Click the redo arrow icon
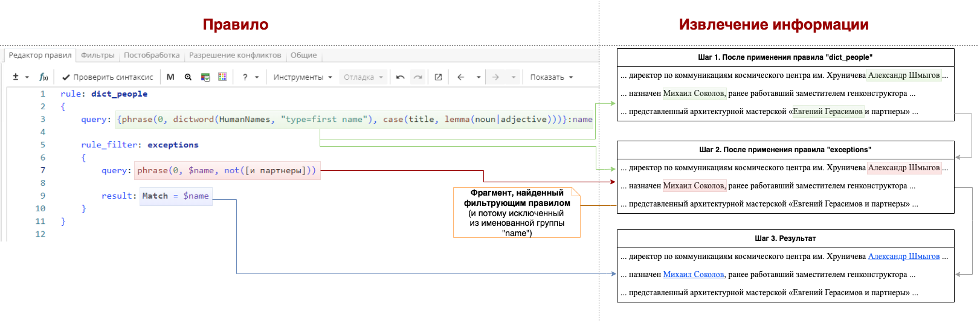 pos(417,77)
